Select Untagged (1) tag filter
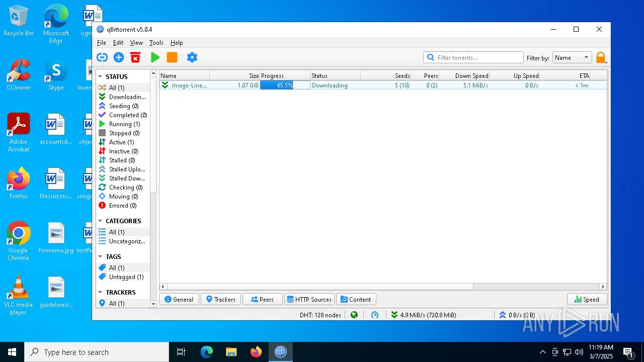Screen dimensions: 644x362 [123, 277]
